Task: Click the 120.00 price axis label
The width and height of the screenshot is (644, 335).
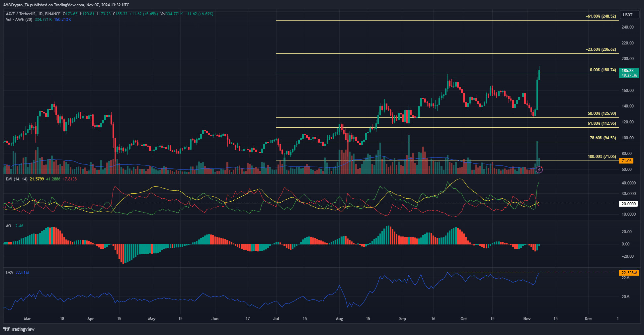Action: click(627, 122)
